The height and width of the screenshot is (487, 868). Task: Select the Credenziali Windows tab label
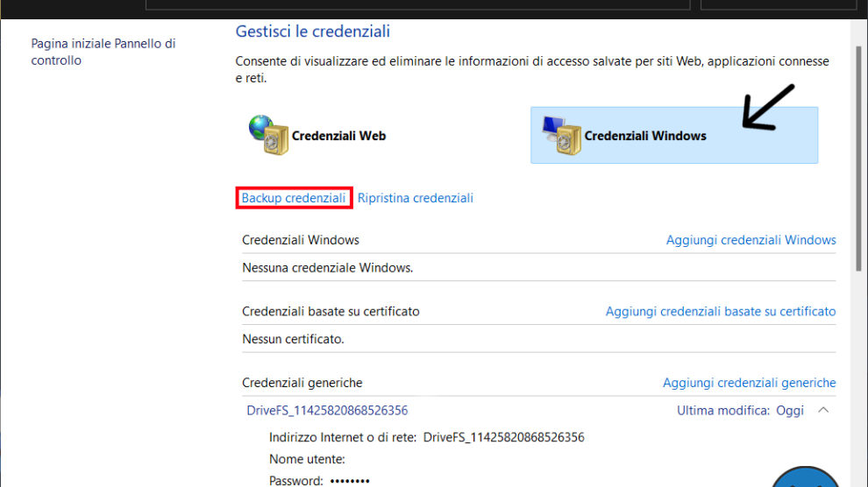(645, 136)
